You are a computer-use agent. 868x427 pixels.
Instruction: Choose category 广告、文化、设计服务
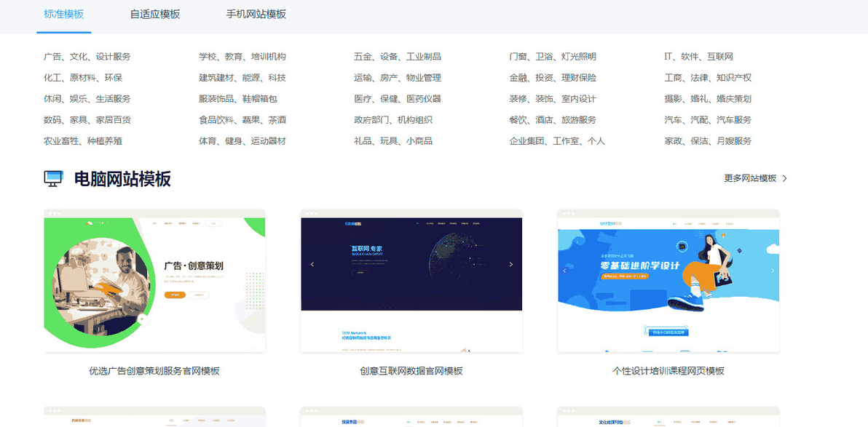click(87, 57)
